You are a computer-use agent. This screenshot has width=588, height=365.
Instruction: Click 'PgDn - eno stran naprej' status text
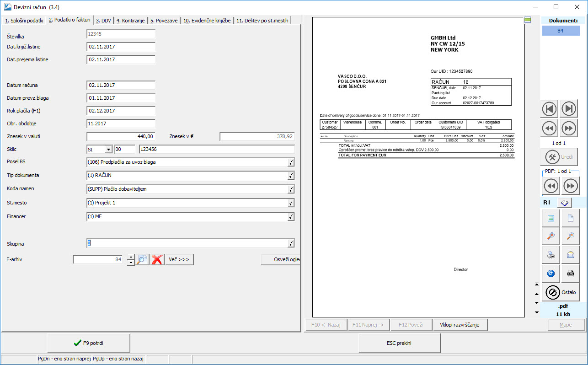click(64, 360)
